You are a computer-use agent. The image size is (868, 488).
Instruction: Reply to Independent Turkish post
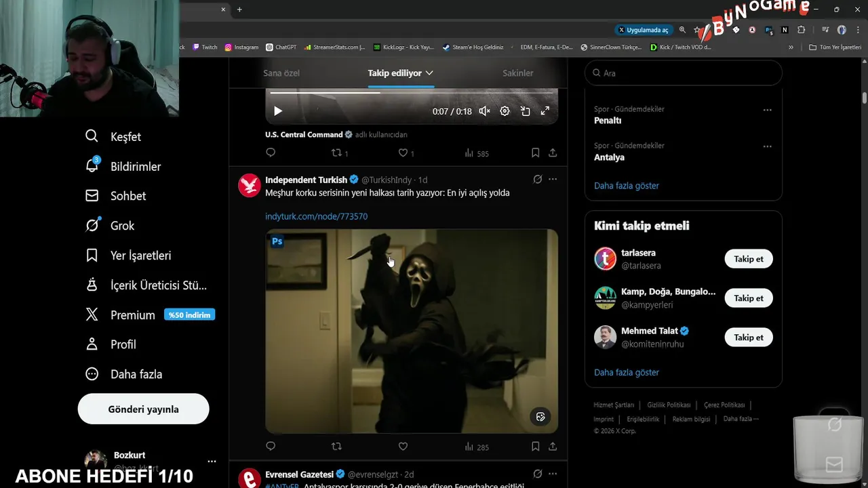point(271,447)
